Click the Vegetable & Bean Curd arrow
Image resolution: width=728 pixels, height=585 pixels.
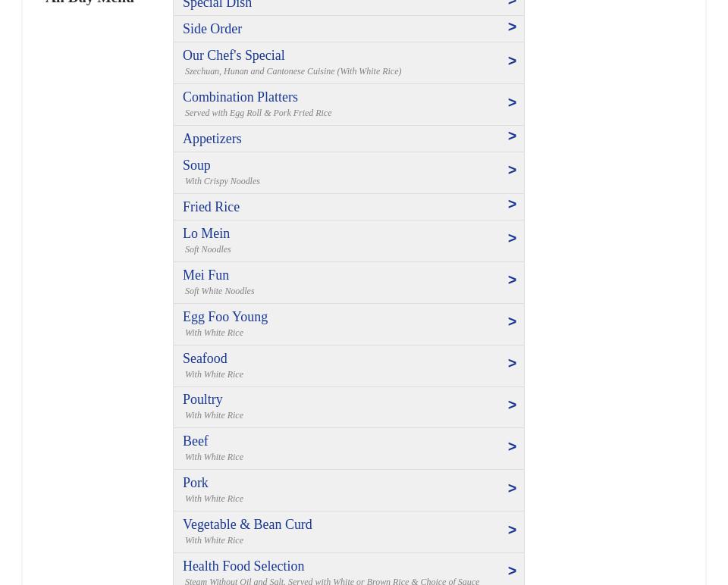click(x=512, y=530)
